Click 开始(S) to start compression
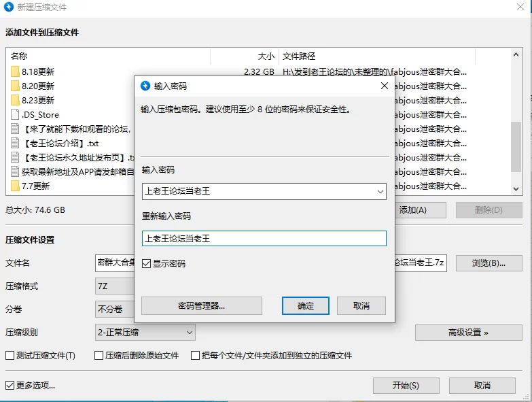This screenshot has width=532, height=402. [406, 386]
